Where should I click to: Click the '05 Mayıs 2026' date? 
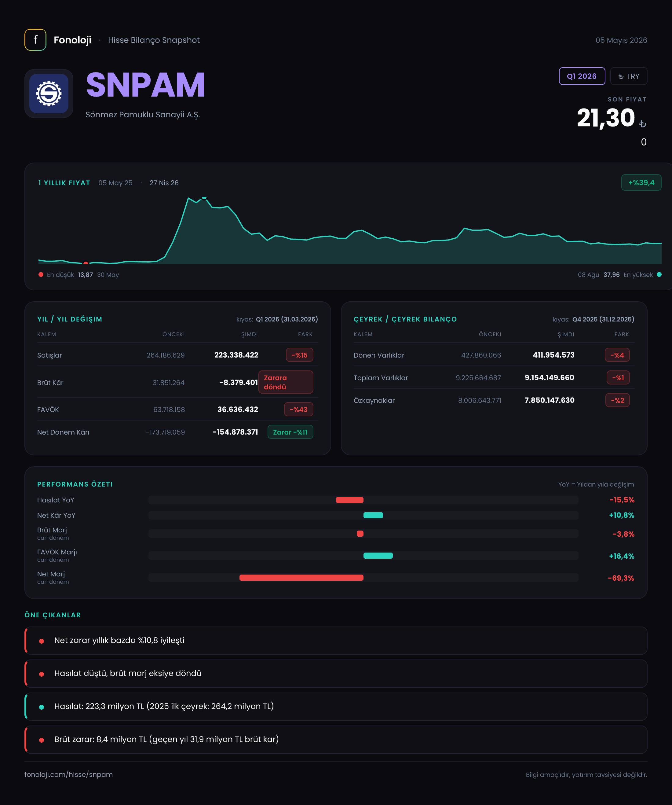click(x=621, y=40)
